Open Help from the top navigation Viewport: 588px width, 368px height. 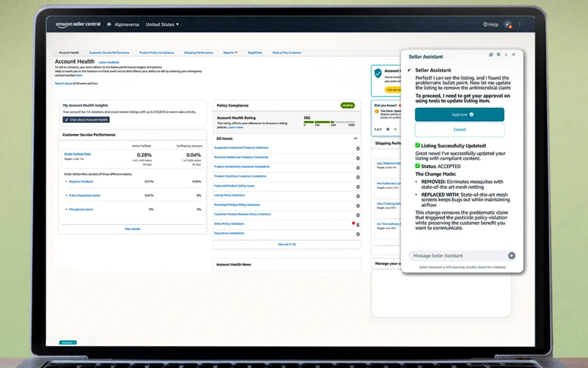490,24
